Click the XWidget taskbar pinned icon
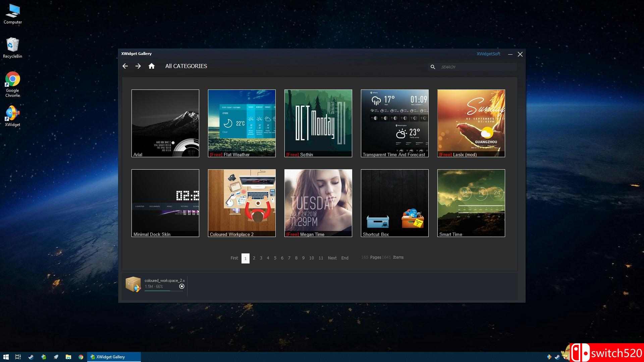This screenshot has height=362, width=644. click(44, 357)
